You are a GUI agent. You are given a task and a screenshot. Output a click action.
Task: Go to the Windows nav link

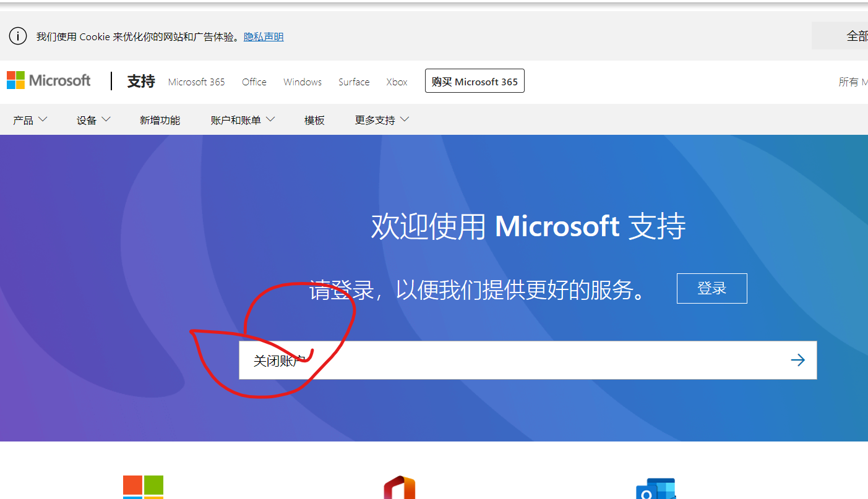point(303,82)
